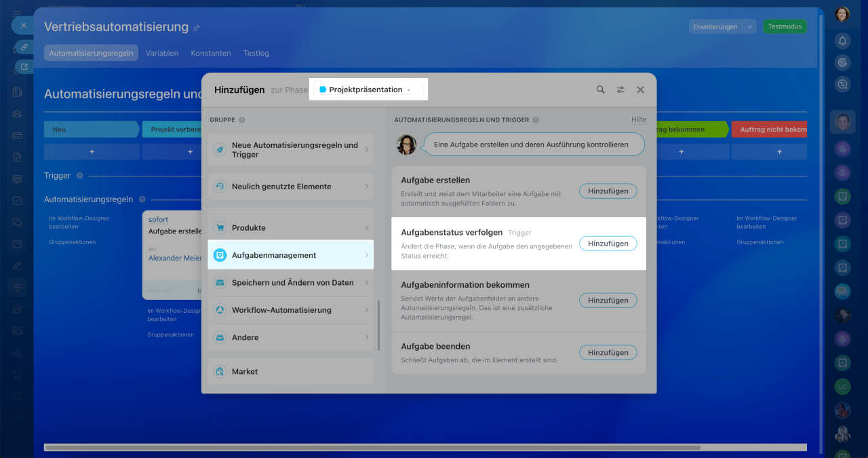
Task: Open search in the Hinzufügen dialog
Action: 600,90
